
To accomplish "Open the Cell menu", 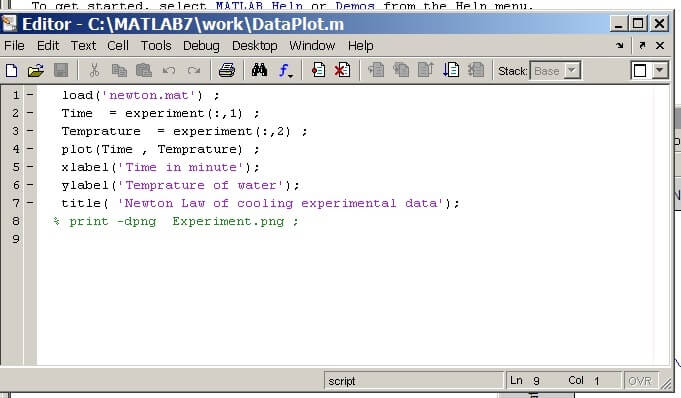I will [118, 46].
